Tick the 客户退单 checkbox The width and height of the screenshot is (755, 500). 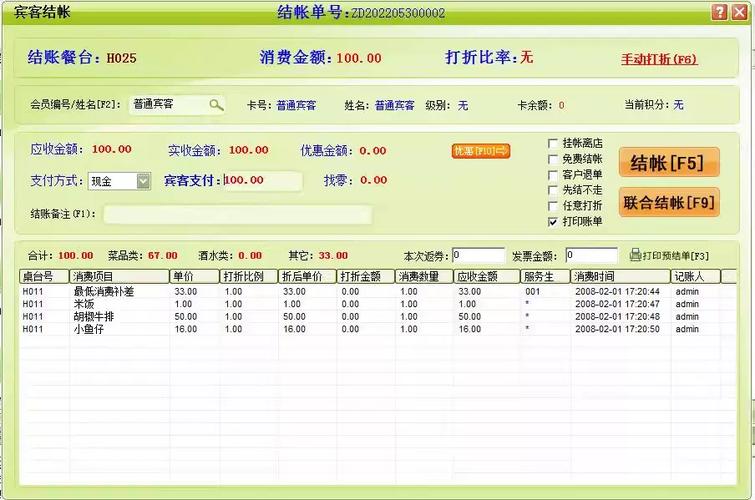coord(553,175)
